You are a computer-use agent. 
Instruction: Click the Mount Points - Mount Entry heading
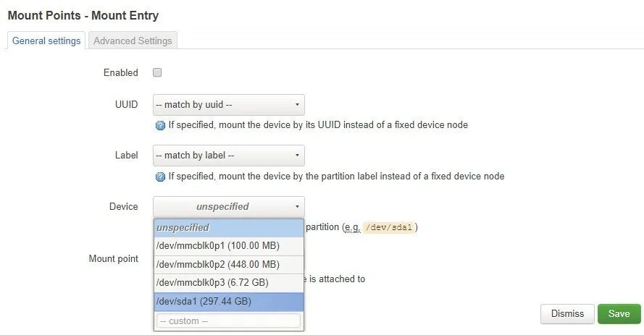[x=83, y=14]
